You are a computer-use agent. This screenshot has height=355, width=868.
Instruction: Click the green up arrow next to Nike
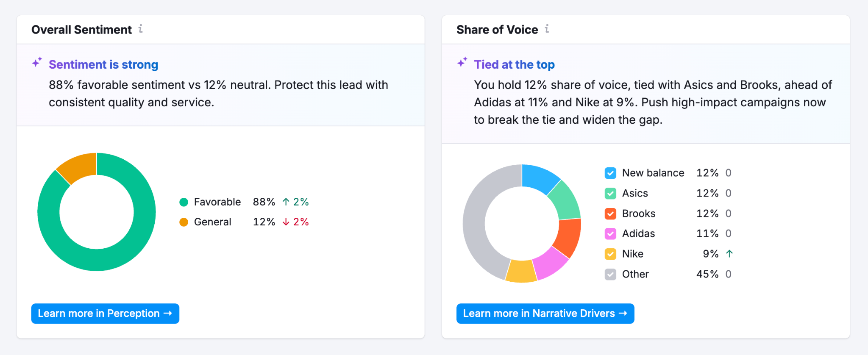pyautogui.click(x=729, y=254)
